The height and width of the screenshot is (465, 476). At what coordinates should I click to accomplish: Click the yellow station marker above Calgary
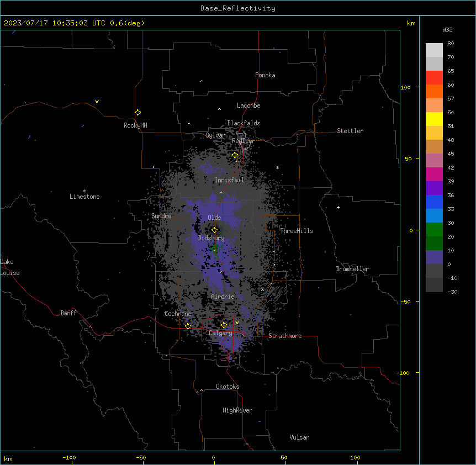tap(224, 325)
